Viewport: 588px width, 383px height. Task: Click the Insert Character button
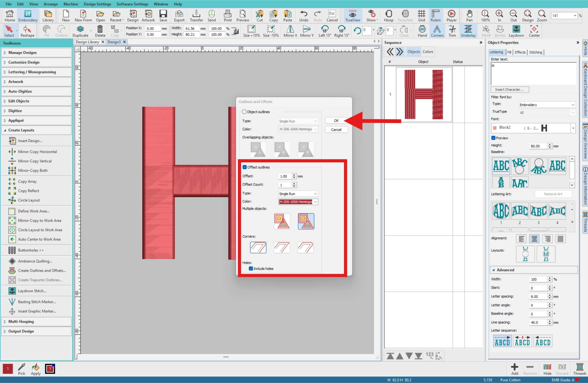point(509,89)
